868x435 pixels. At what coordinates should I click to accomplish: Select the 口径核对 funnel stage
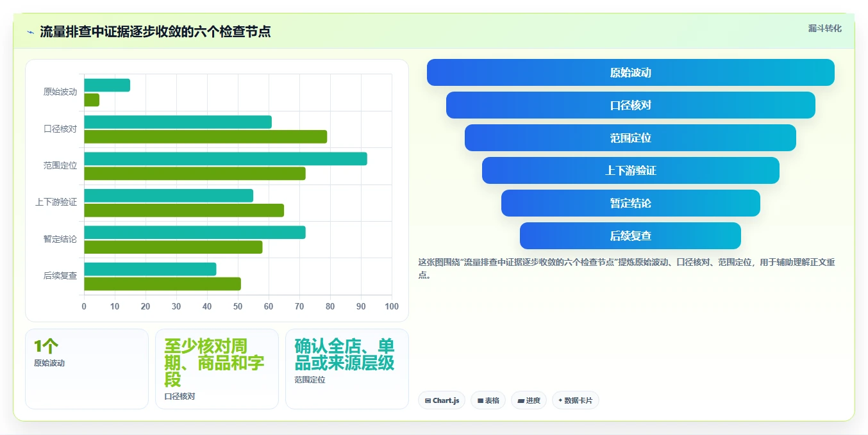(x=631, y=105)
